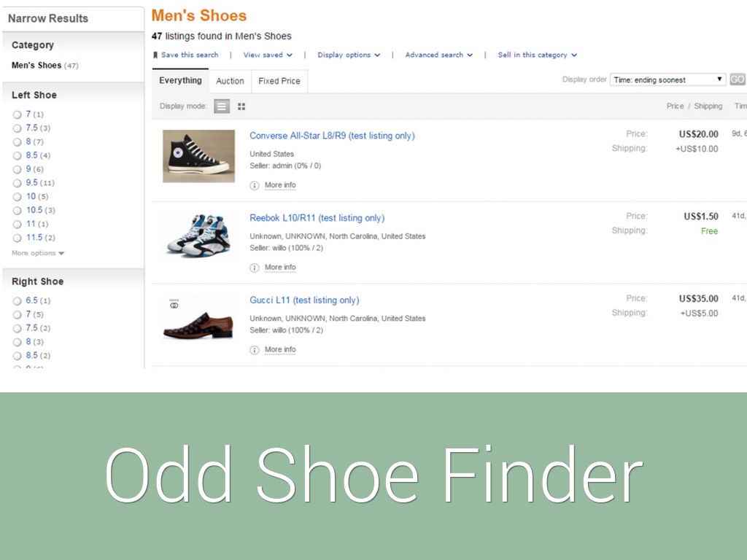Click the Converse shoe thumbnail image
The height and width of the screenshot is (560, 747).
(x=198, y=156)
